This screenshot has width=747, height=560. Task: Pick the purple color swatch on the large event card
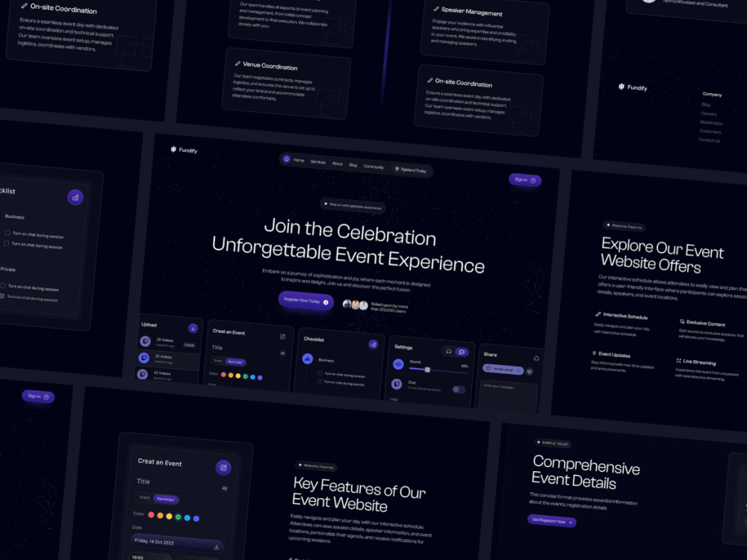196,519
